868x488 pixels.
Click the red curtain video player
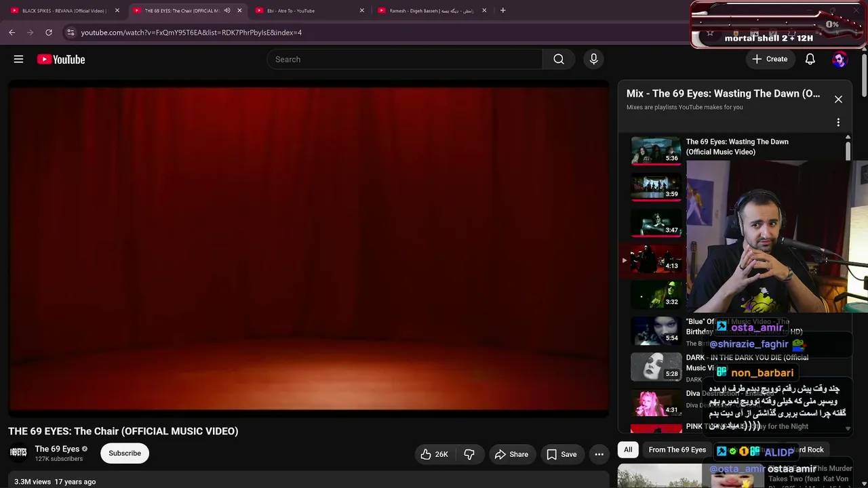tap(309, 248)
